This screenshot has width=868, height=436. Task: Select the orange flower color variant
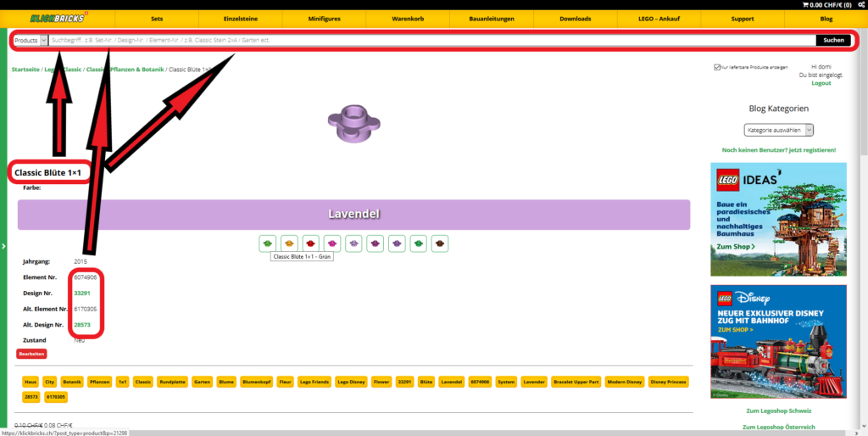[289, 243]
